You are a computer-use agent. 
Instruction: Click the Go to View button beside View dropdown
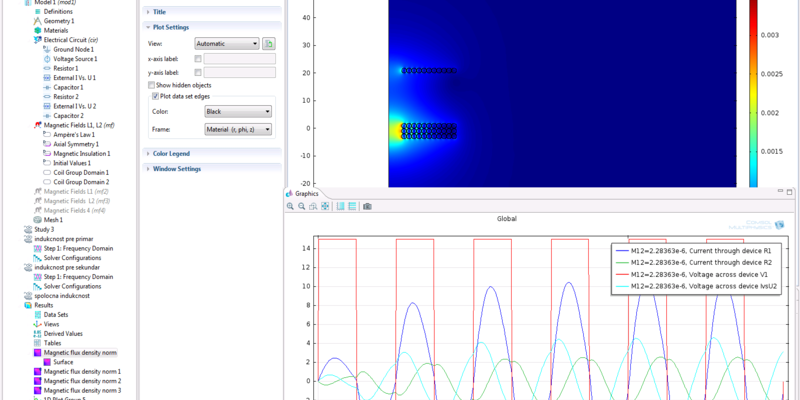269,44
